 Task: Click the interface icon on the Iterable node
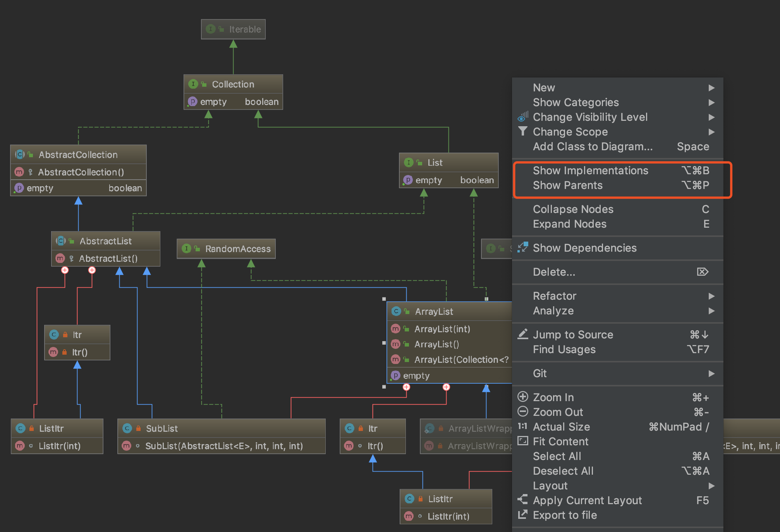tap(210, 29)
